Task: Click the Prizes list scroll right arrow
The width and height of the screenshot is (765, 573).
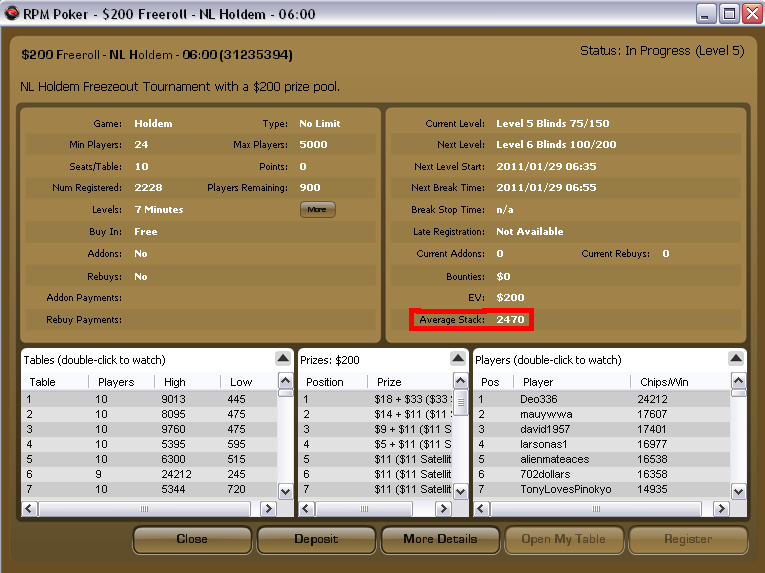Action: click(x=443, y=509)
